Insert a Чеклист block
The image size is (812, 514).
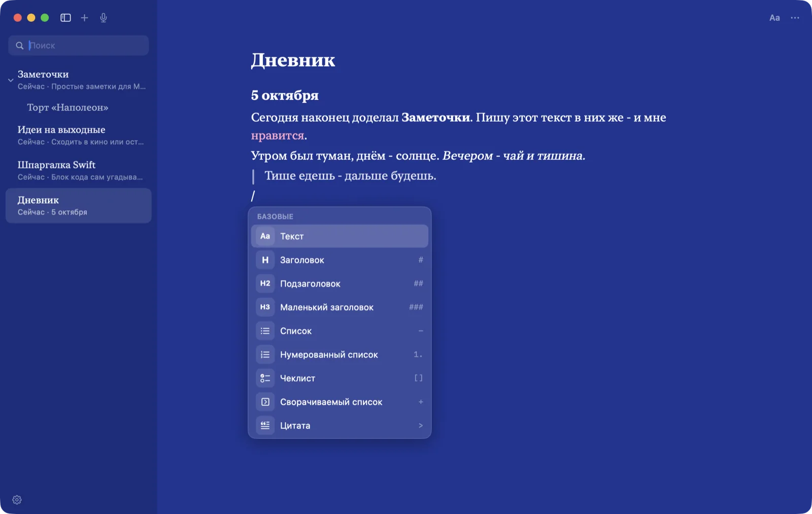340,378
